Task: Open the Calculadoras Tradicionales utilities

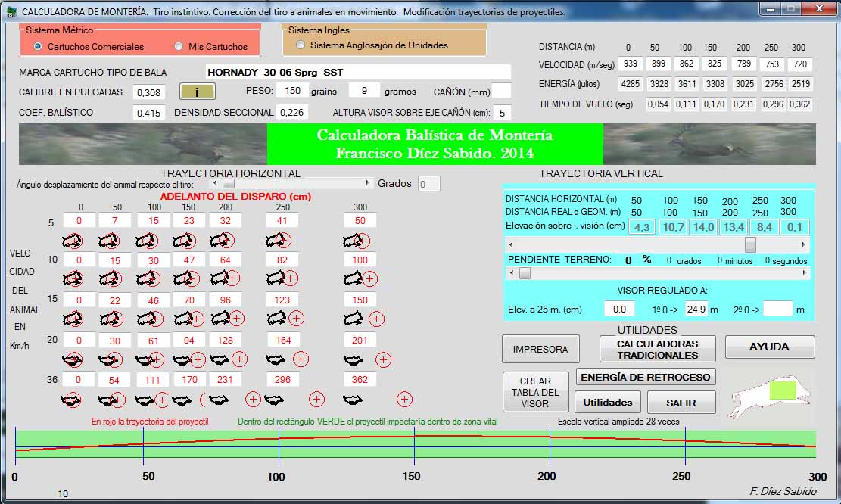Action: point(657,349)
